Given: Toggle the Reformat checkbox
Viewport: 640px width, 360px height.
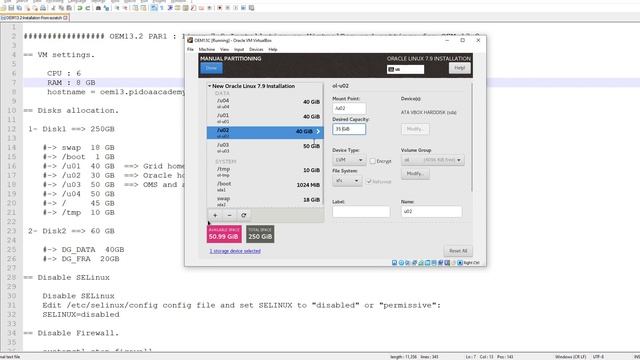Looking at the screenshot, I should tap(369, 181).
